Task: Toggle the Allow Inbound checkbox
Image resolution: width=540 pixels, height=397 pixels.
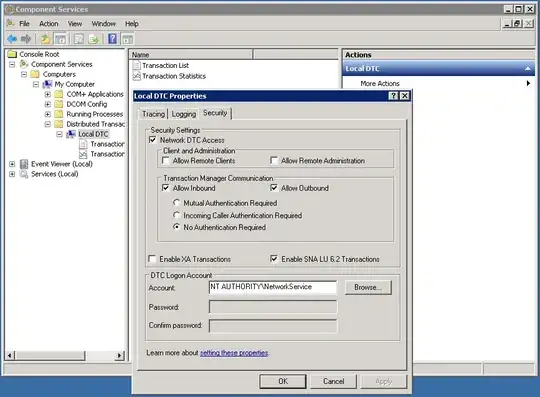Action: click(166, 188)
